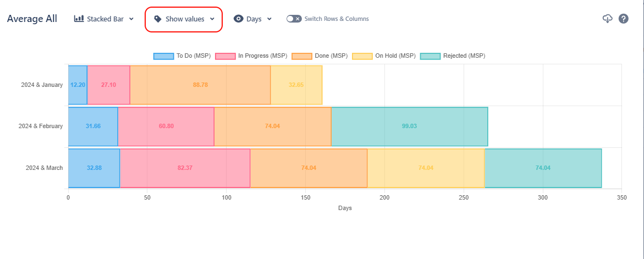Click the Rejected (MSP) legend label

(x=464, y=56)
